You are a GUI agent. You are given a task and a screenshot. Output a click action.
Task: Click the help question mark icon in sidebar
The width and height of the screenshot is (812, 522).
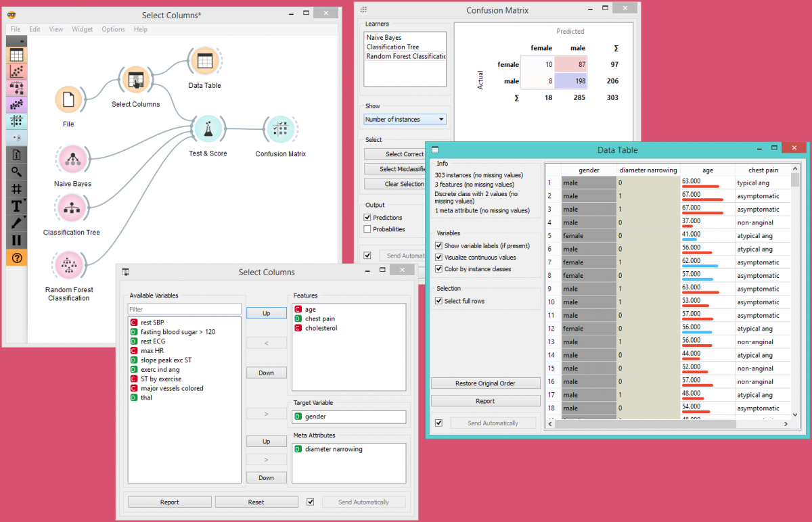coord(17,258)
